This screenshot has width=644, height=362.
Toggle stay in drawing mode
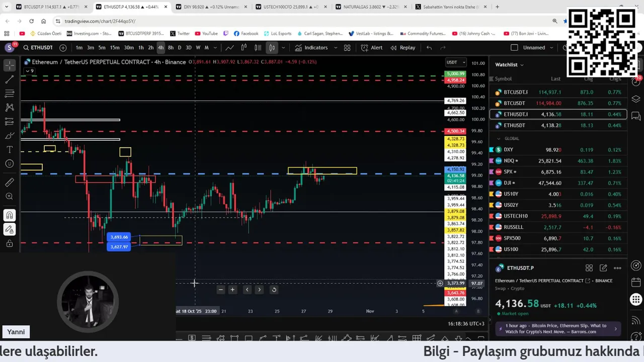coord(10,230)
